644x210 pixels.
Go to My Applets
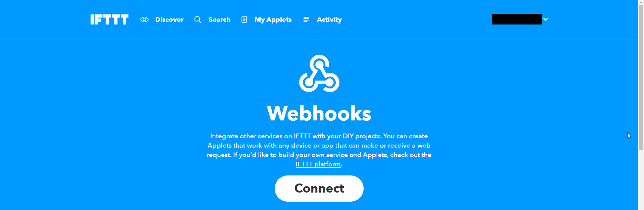coord(273,20)
